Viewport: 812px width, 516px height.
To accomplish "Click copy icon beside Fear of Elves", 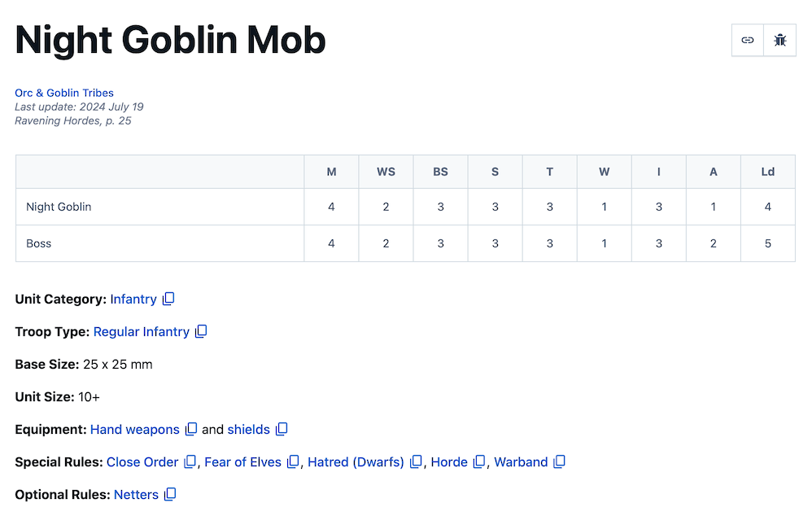I will 293,462.
